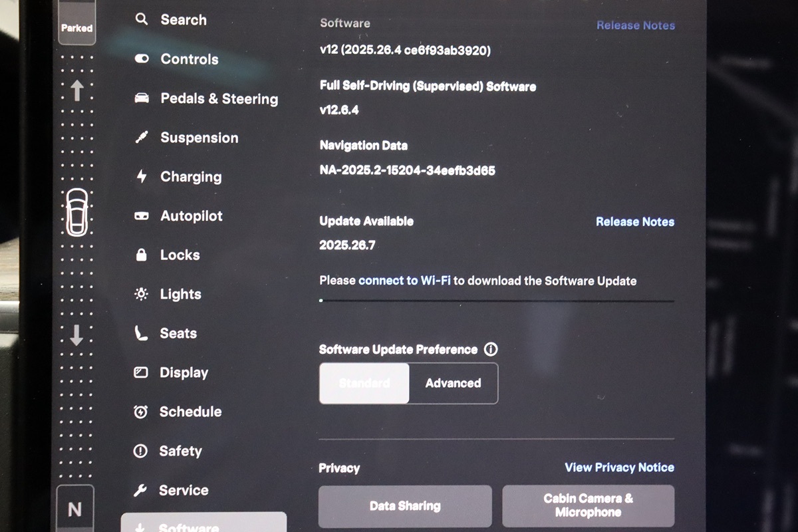
Task: Open info icon beside Software Update Preference
Action: [491, 349]
